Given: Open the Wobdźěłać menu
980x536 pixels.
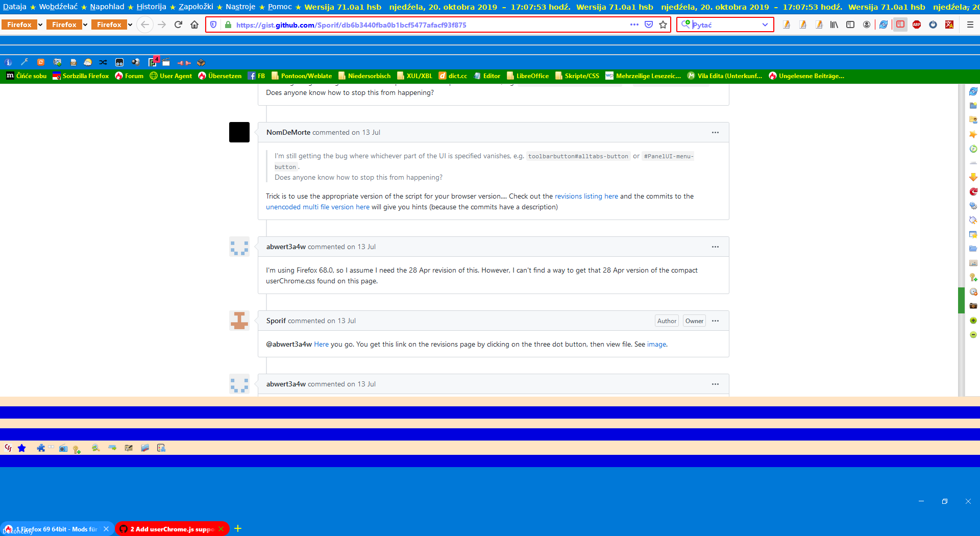Looking at the screenshot, I should tap(58, 7).
